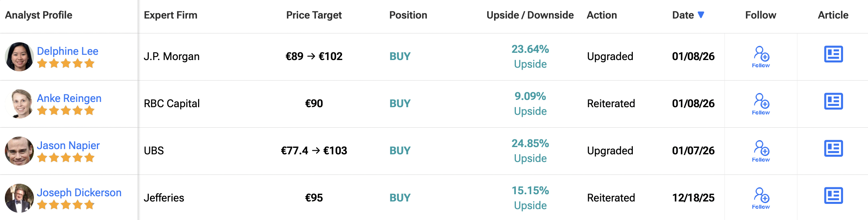Viewport: 868px width, 220px height.
Task: Open the UBS rating article
Action: (x=833, y=149)
